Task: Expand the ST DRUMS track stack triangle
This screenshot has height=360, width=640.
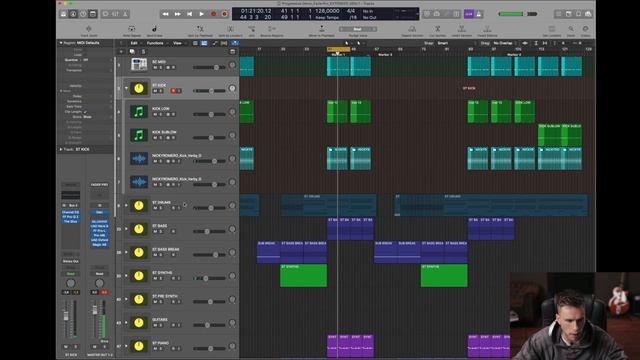Action: pos(126,205)
